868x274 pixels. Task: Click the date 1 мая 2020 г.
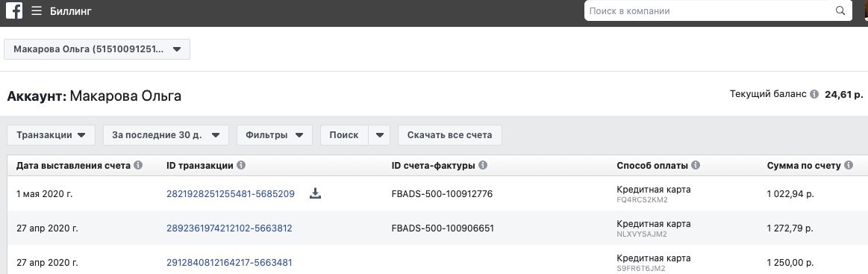point(44,193)
